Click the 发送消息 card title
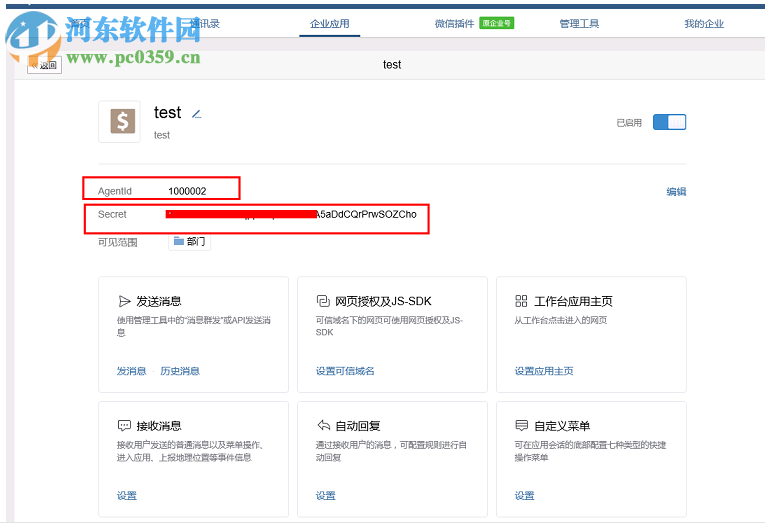 [x=159, y=302]
